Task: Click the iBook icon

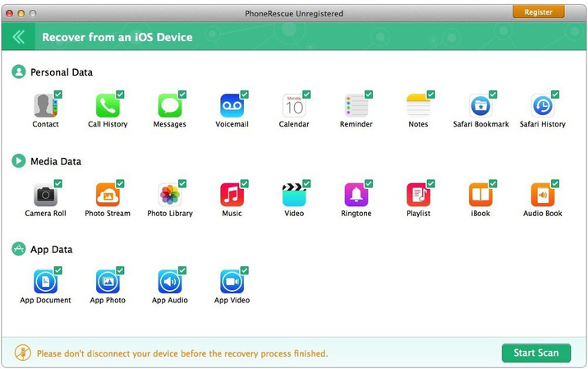Action: click(x=480, y=195)
